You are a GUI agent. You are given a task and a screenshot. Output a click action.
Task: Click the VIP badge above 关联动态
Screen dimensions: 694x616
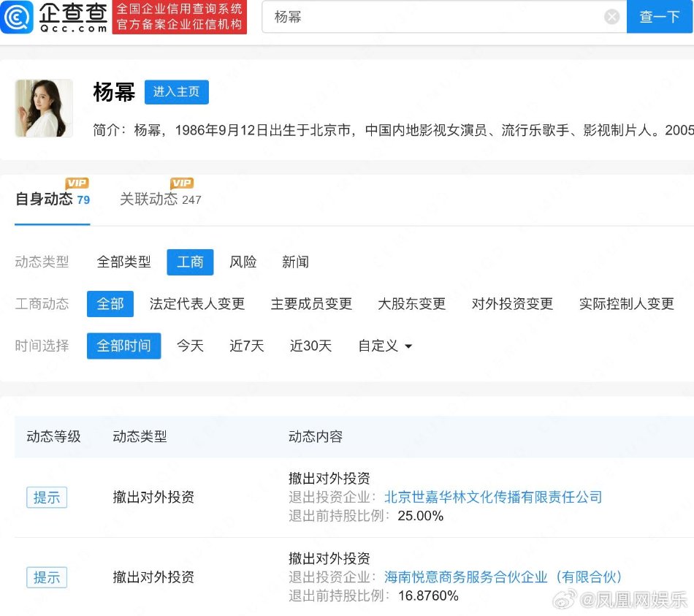pyautogui.click(x=182, y=183)
